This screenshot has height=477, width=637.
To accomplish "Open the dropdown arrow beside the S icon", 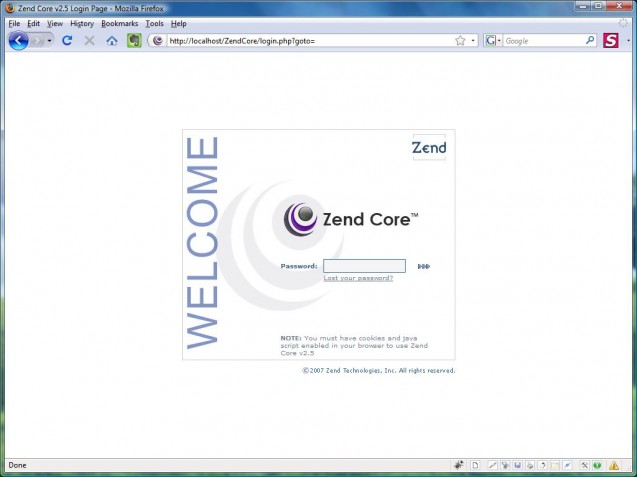I will pos(628,41).
